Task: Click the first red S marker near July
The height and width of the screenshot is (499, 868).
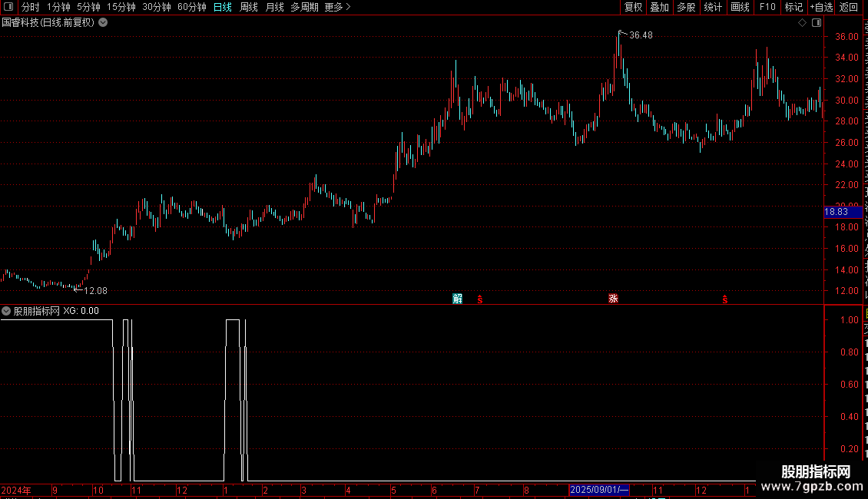Action: click(x=480, y=299)
